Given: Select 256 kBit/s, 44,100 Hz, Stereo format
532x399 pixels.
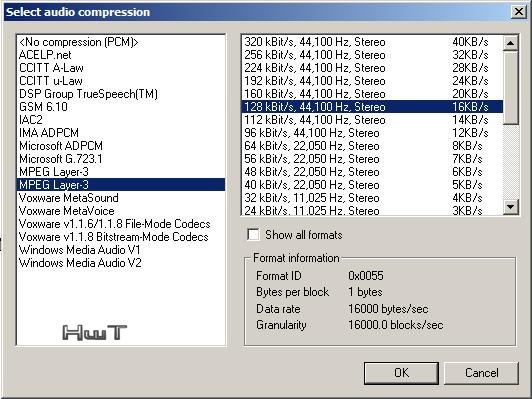Looking at the screenshot, I should pyautogui.click(x=372, y=55).
